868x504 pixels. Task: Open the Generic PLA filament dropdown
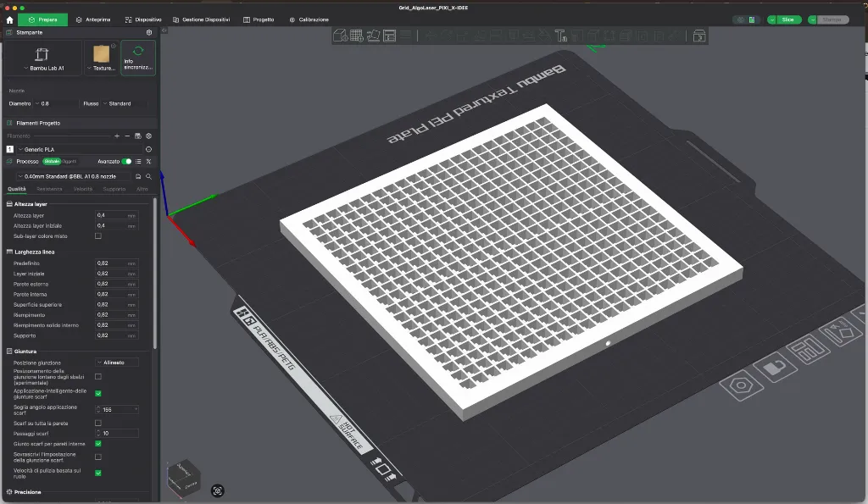point(51,149)
